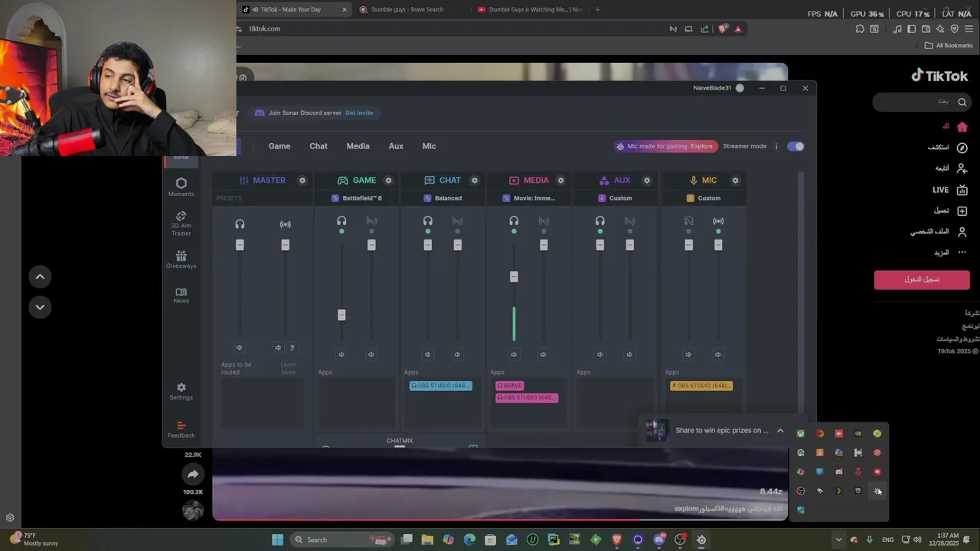Open Moments in Sonar sidebar

coord(181,187)
